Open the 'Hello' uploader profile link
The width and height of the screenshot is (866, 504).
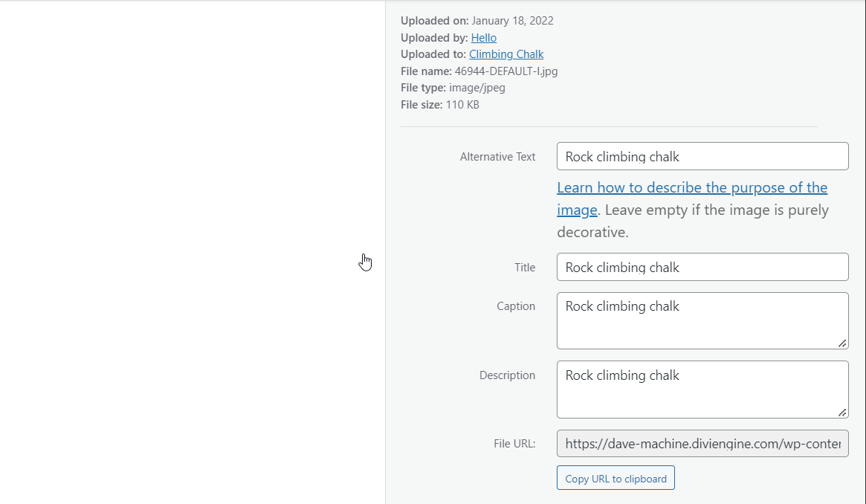tap(483, 38)
